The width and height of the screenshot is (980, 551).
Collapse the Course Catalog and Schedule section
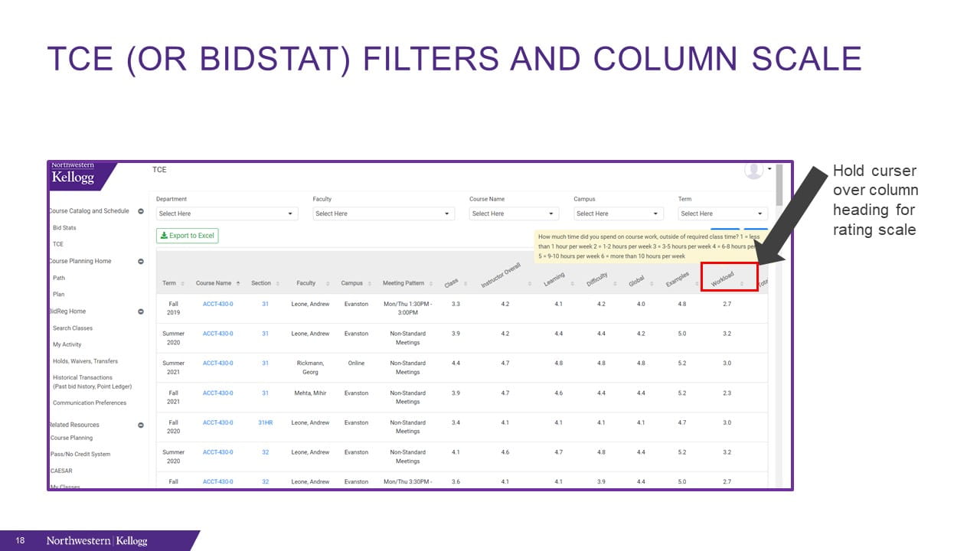(x=141, y=211)
